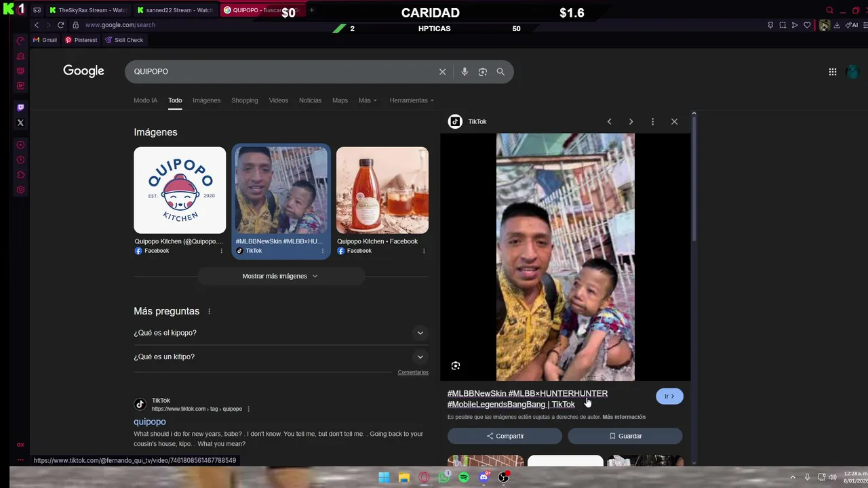This screenshot has height=488, width=868.
Task: Click the heart bookmark icon in address bar
Action: click(x=807, y=25)
